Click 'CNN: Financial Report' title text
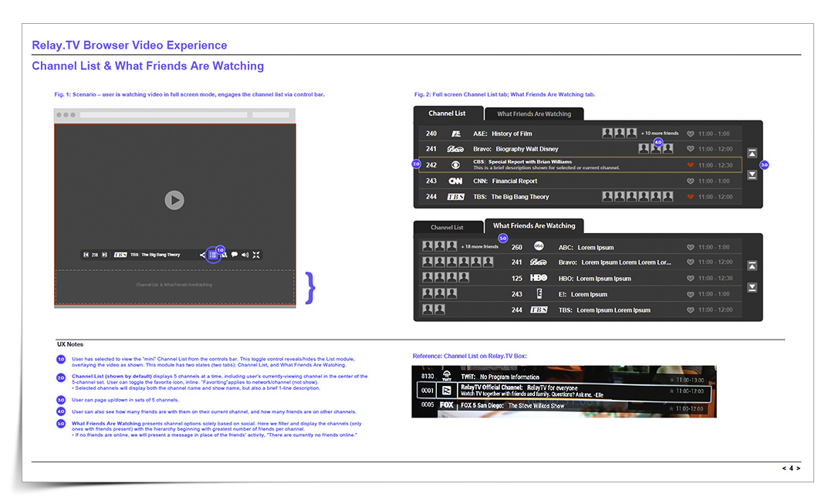This screenshot has height=504, width=835. 505,181
